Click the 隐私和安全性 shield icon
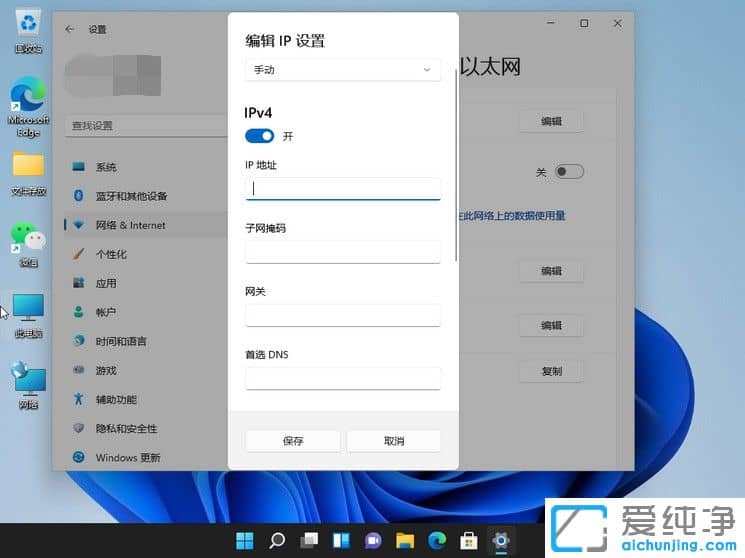Screen dimensions: 745x558 79,428
